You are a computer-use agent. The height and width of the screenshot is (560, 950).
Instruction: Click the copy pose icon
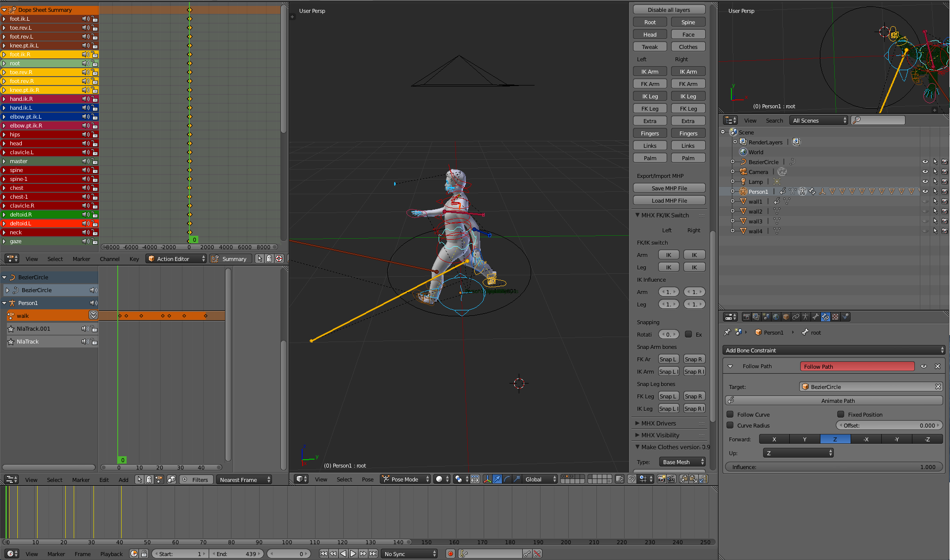[683, 479]
